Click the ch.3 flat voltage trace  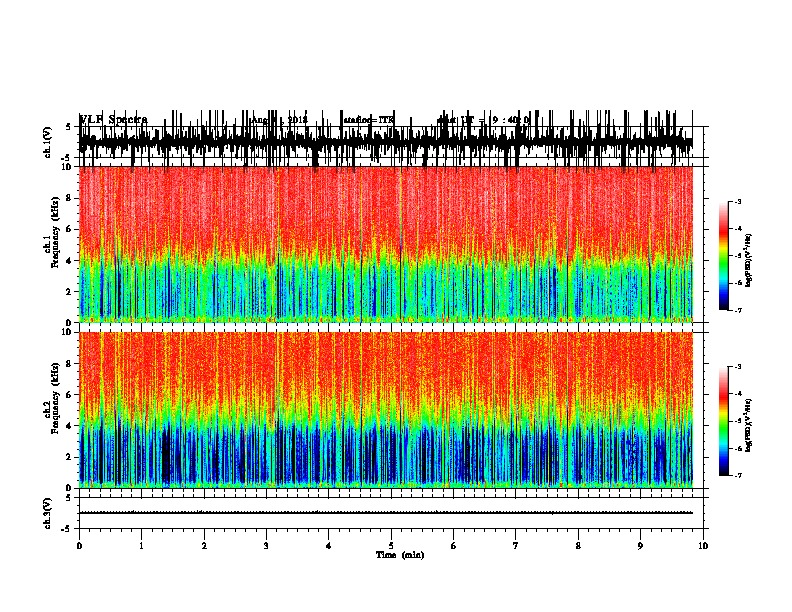click(x=386, y=513)
